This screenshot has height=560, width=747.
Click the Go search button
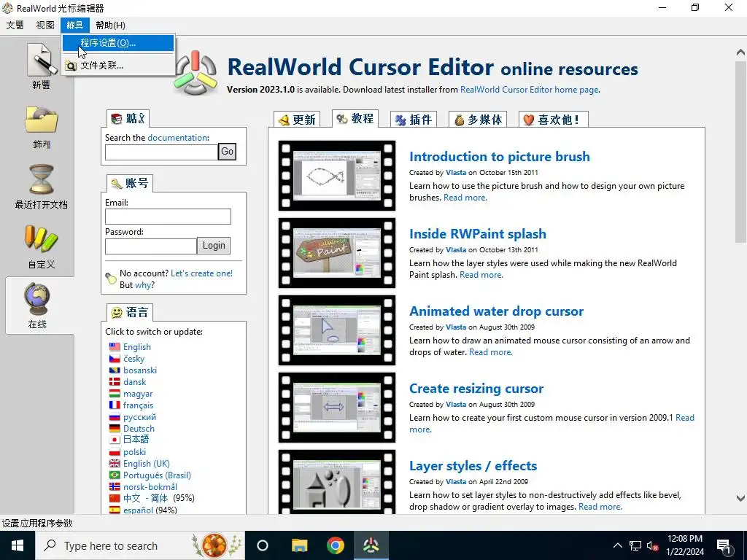228,152
